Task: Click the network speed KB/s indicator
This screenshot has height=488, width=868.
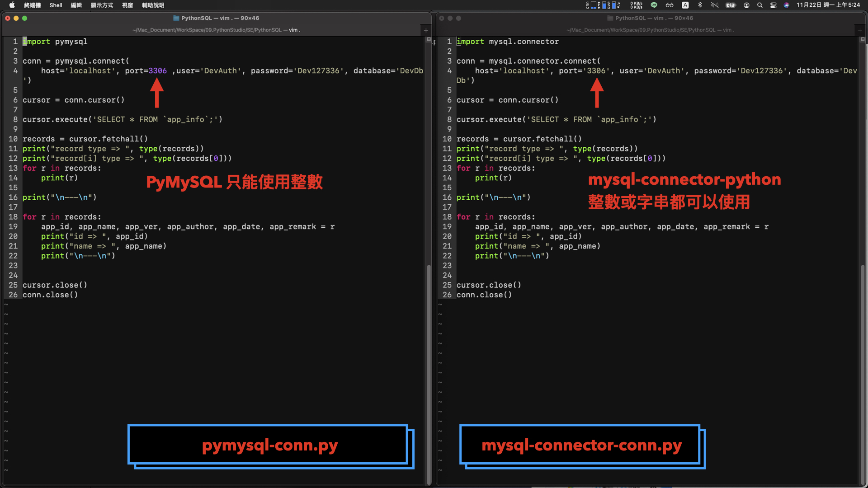Action: tap(637, 5)
